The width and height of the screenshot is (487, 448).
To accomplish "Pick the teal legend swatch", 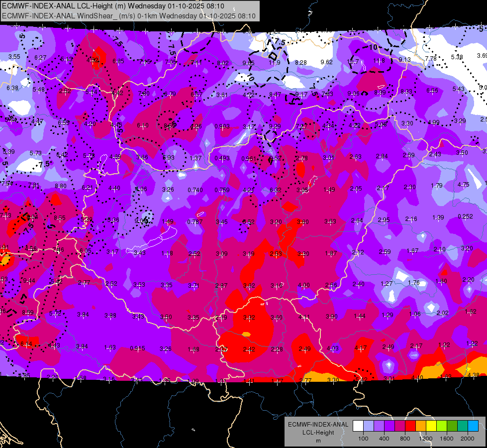I will point(463,426).
